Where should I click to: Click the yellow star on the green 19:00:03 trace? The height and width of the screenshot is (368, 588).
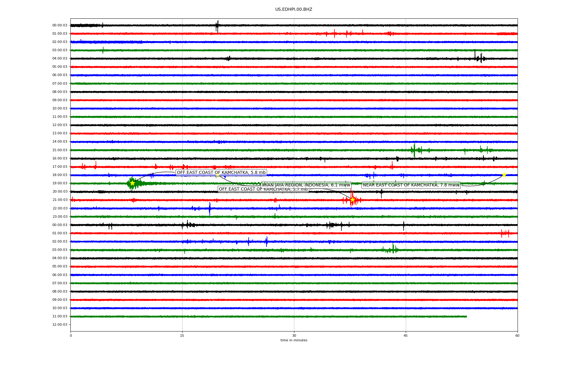(x=132, y=183)
